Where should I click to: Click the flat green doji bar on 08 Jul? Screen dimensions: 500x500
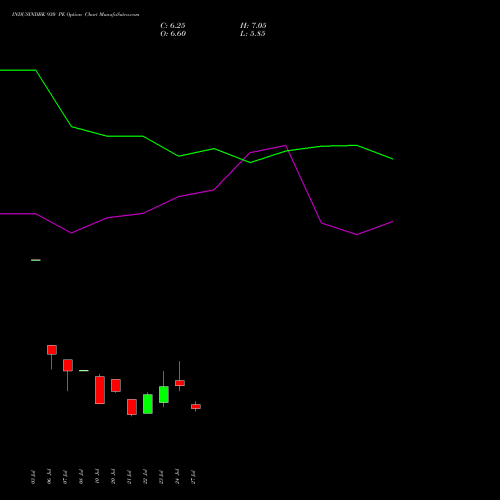pos(84,370)
